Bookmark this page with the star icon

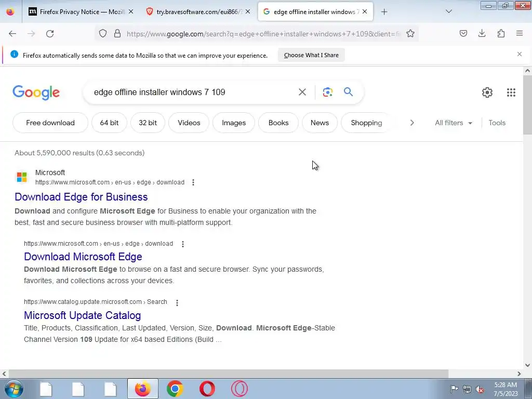(x=410, y=33)
